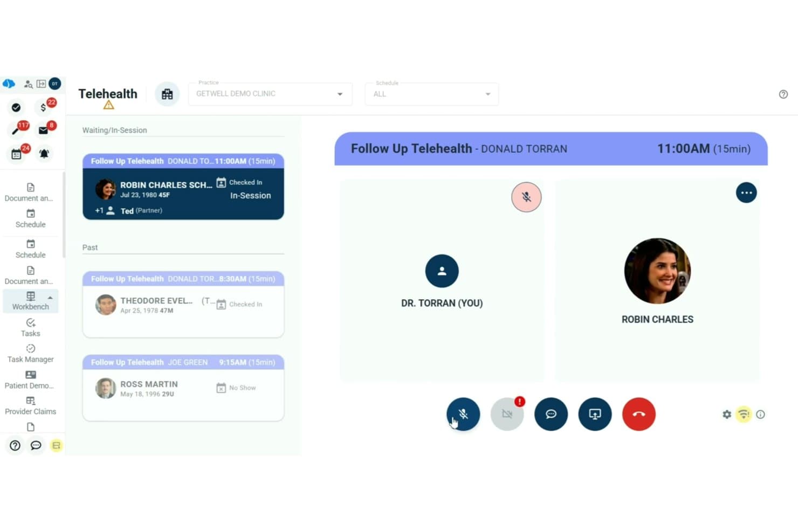This screenshot has width=798, height=532.
Task: Click Ted (Partner) participant in the session card
Action: (141, 211)
